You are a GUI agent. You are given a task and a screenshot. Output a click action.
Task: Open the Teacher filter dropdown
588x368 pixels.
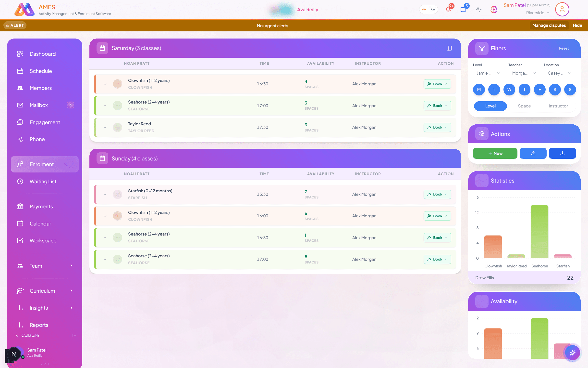pos(524,73)
